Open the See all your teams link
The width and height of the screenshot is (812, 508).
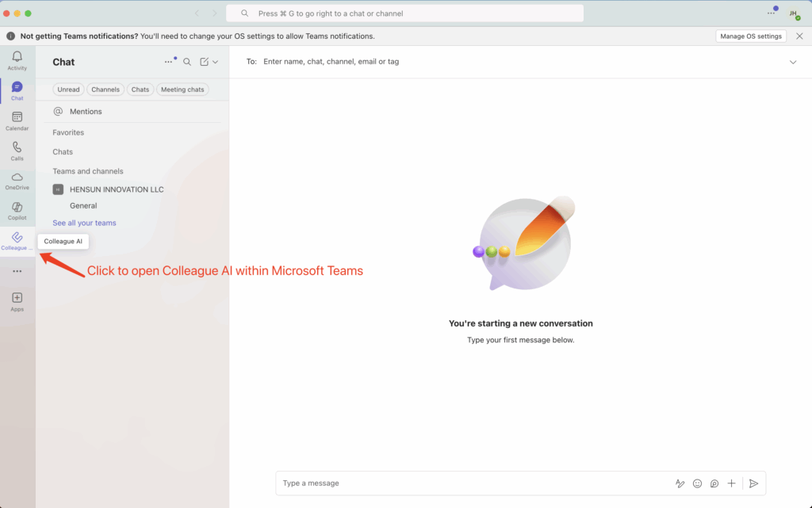[x=84, y=223]
